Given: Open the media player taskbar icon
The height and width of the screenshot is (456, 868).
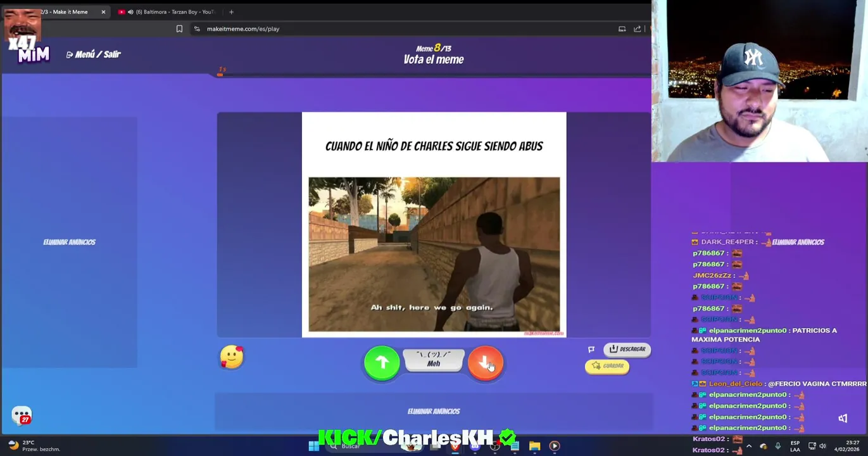Looking at the screenshot, I should pyautogui.click(x=554, y=446).
